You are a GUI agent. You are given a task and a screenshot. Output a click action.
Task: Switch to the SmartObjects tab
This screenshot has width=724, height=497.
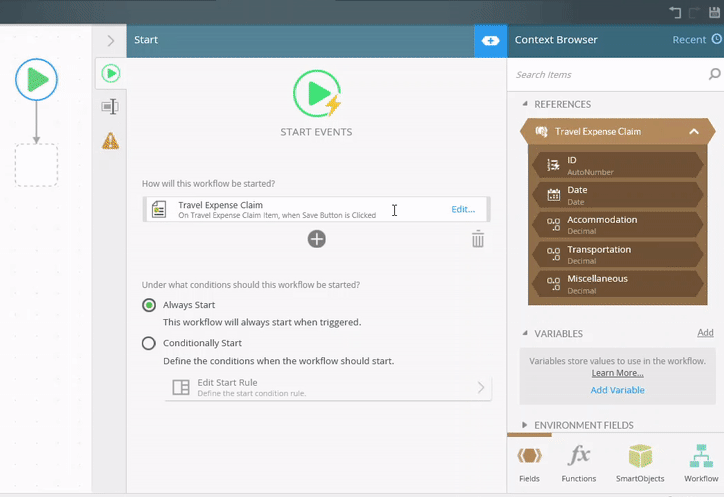(639, 465)
